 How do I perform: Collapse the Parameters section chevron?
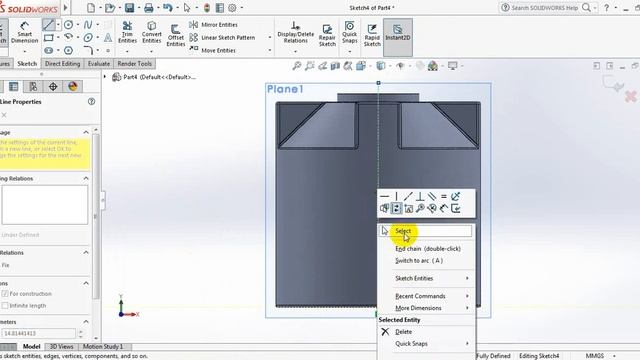86,322
